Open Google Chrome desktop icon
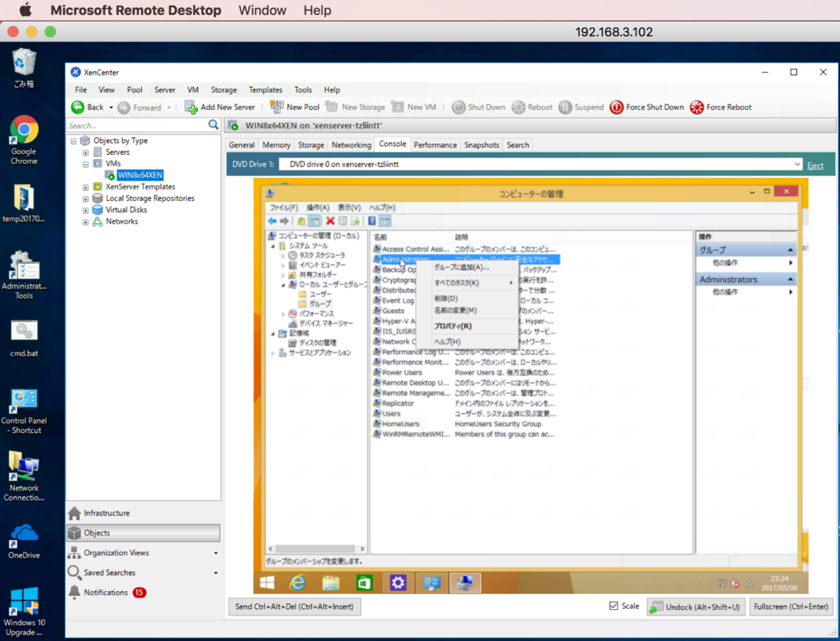 pyautogui.click(x=24, y=140)
